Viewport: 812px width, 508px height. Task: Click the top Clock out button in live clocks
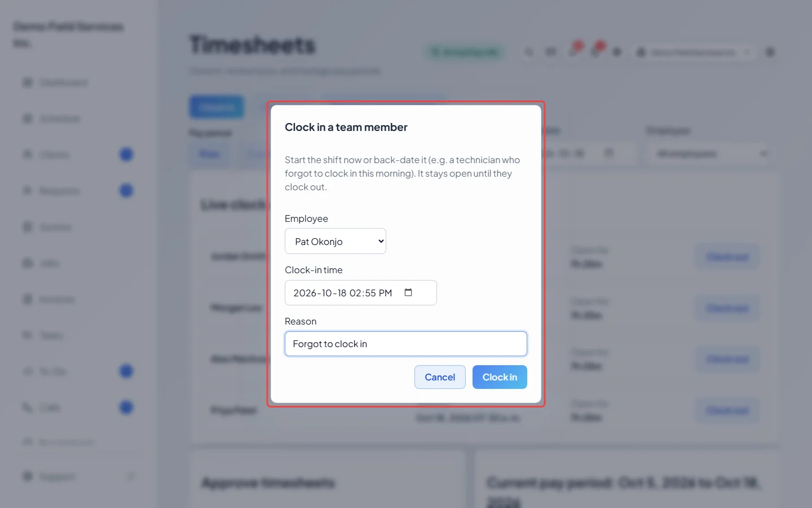coord(727,257)
